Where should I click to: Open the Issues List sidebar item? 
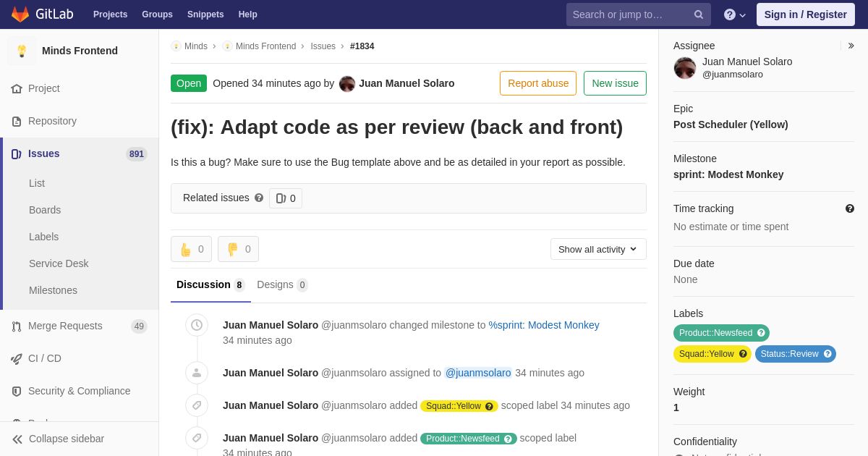click(x=37, y=183)
